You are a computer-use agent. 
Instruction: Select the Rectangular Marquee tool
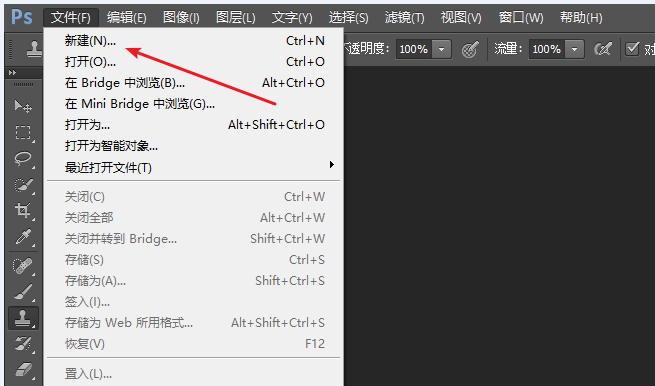point(23,132)
